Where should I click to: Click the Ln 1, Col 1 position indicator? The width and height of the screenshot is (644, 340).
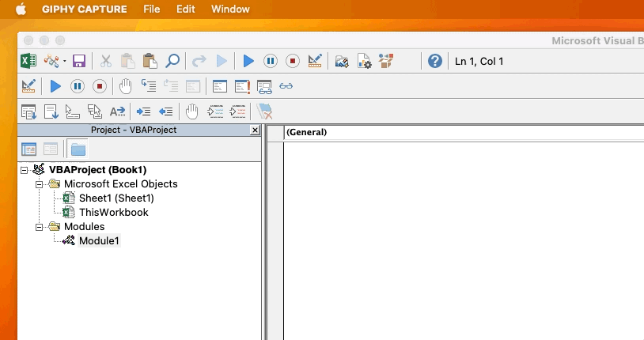[x=479, y=61]
